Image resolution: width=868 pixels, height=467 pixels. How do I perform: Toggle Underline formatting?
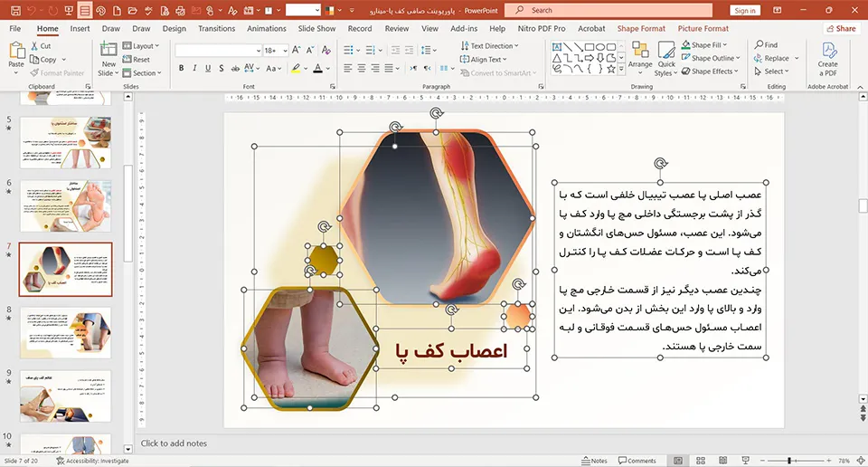click(x=208, y=68)
